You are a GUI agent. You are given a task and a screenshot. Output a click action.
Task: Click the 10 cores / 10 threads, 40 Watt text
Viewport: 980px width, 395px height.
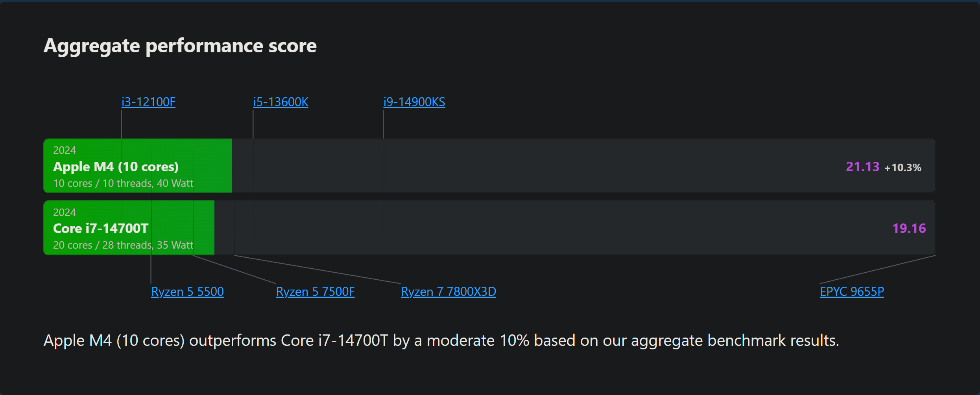pos(123,183)
